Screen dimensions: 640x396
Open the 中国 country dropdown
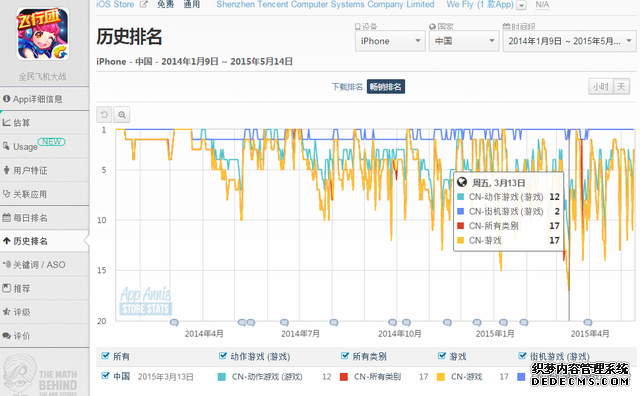click(x=464, y=41)
